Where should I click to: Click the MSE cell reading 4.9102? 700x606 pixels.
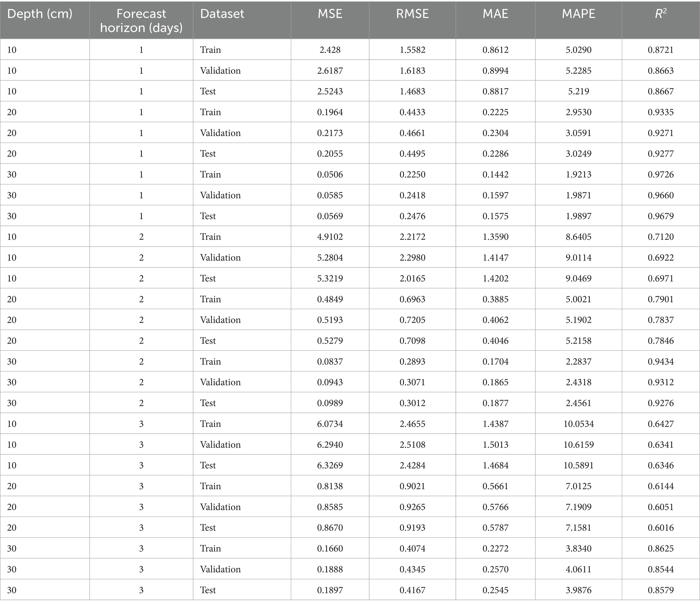(330, 237)
